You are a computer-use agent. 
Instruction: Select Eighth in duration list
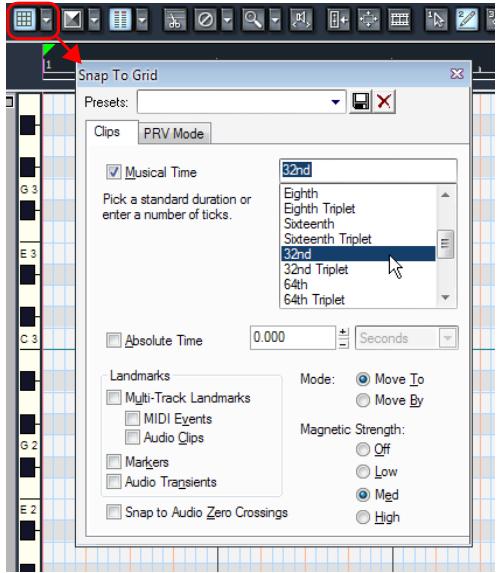[358, 193]
